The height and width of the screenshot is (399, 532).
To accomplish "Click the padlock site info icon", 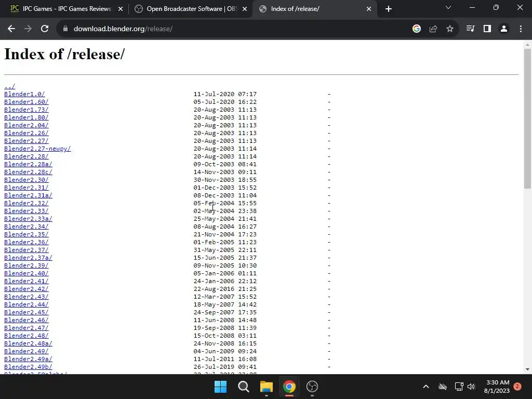I will tap(65, 29).
